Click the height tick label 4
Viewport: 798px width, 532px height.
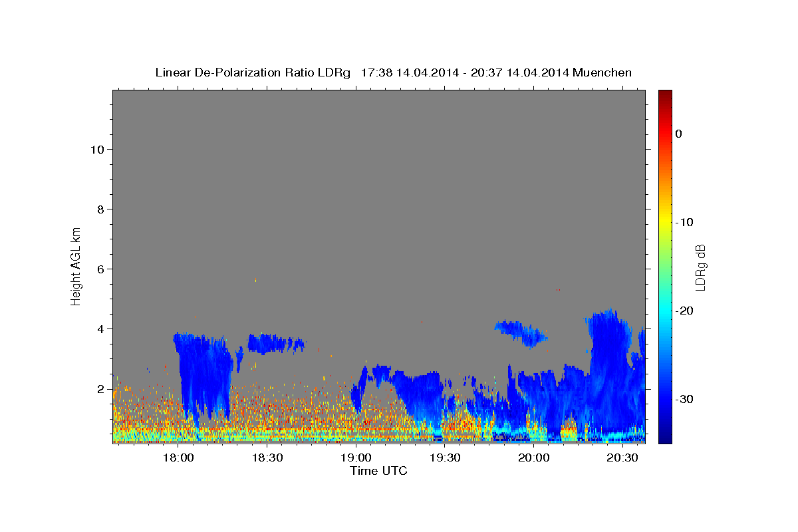pyautogui.click(x=100, y=329)
